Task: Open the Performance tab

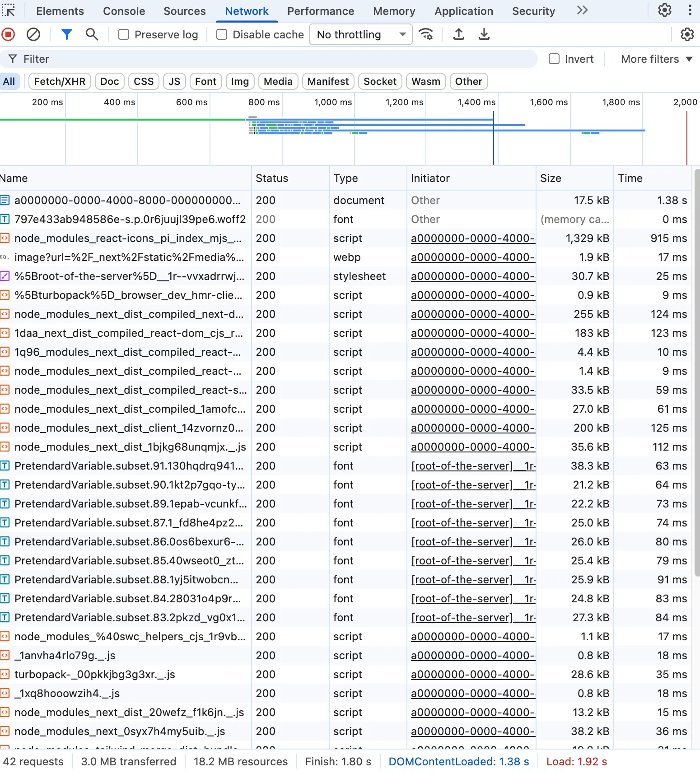Action: 321,11
